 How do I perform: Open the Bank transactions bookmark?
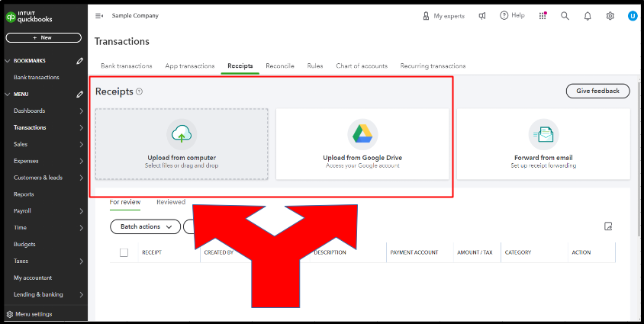tap(37, 77)
